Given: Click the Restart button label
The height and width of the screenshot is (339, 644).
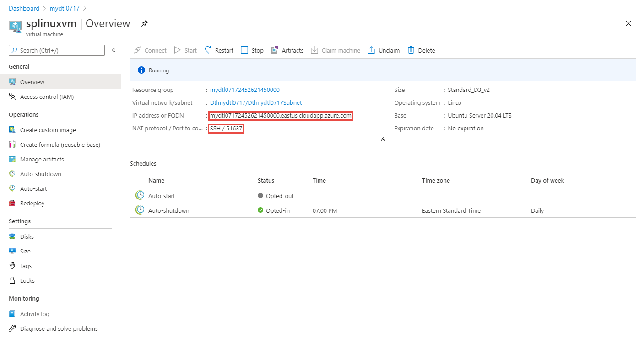Looking at the screenshot, I should click(224, 50).
